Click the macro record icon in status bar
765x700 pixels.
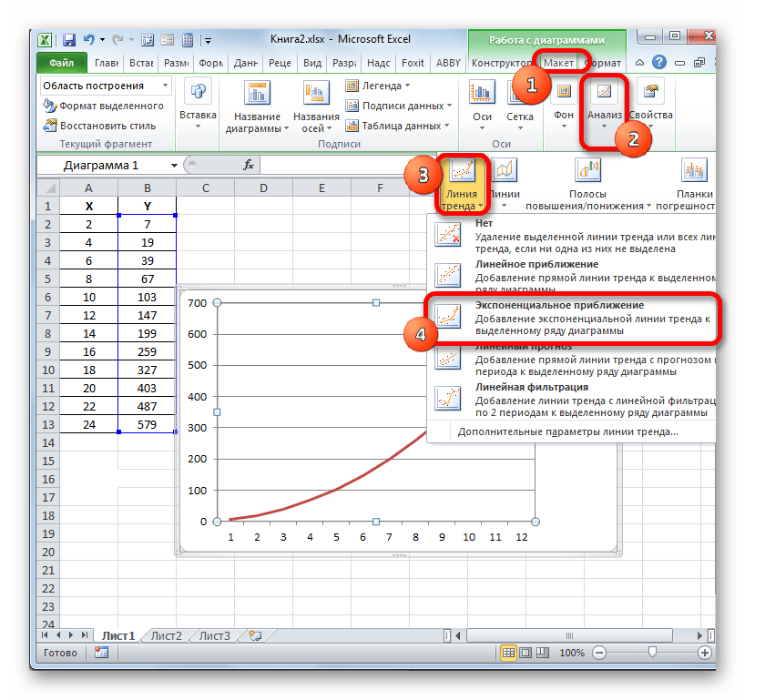[x=101, y=653]
